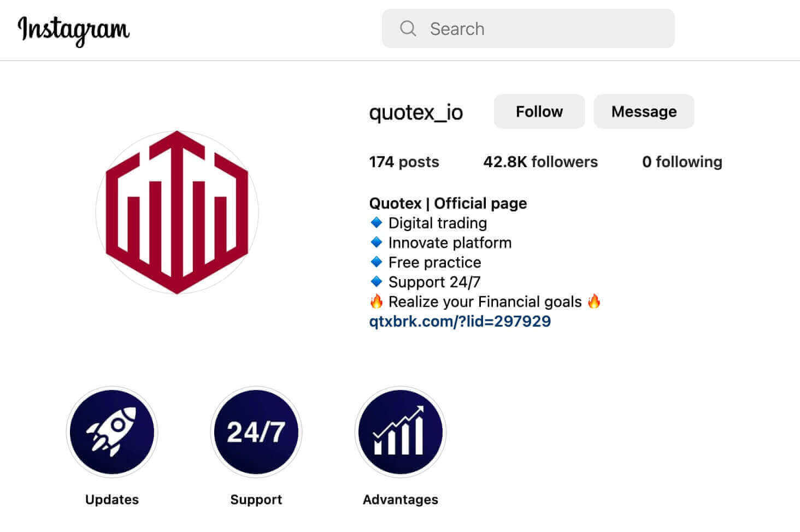The image size is (800, 532).
Task: Select the Support highlight label
Action: coord(256,499)
